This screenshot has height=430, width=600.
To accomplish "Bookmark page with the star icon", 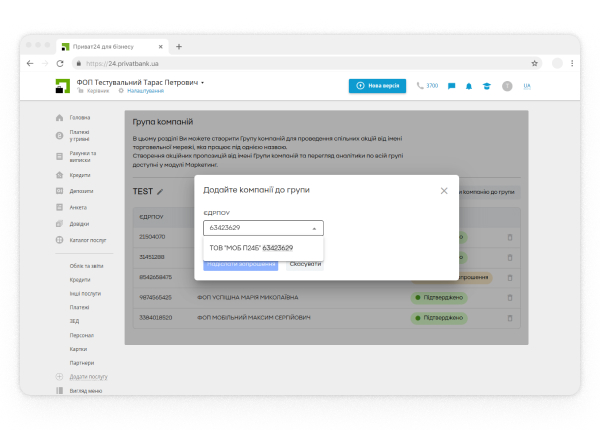I will pos(535,63).
